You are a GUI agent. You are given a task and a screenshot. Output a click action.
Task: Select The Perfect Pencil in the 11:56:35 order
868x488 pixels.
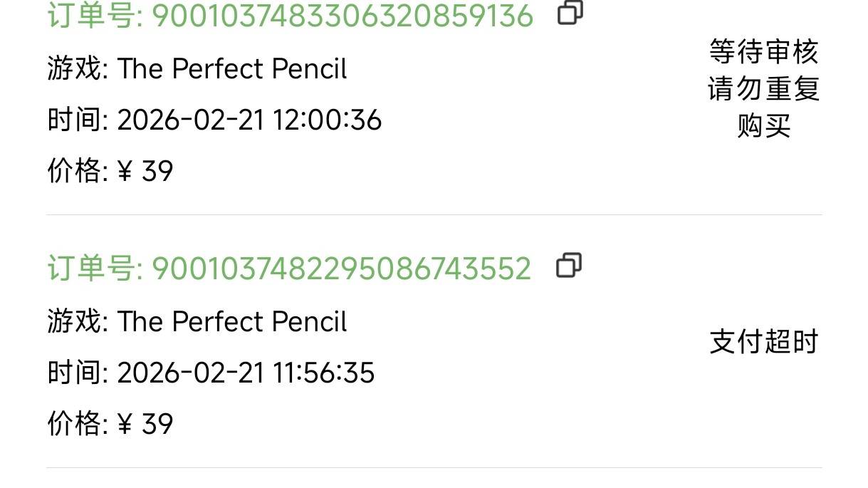point(232,322)
